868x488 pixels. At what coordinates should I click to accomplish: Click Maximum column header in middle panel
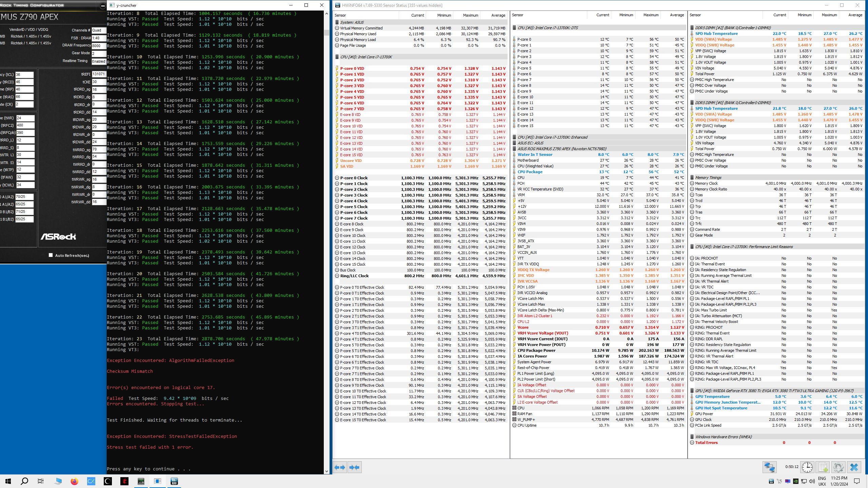pos(647,15)
